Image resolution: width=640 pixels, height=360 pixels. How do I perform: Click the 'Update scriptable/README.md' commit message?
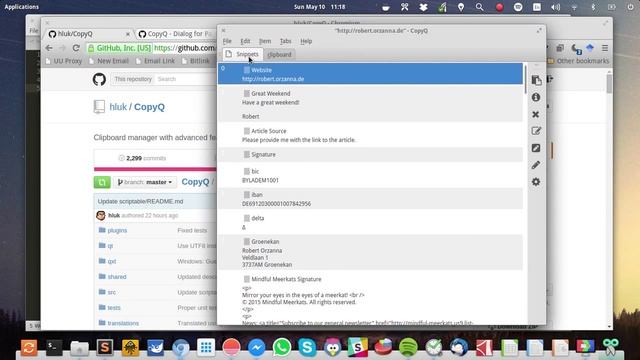point(140,202)
